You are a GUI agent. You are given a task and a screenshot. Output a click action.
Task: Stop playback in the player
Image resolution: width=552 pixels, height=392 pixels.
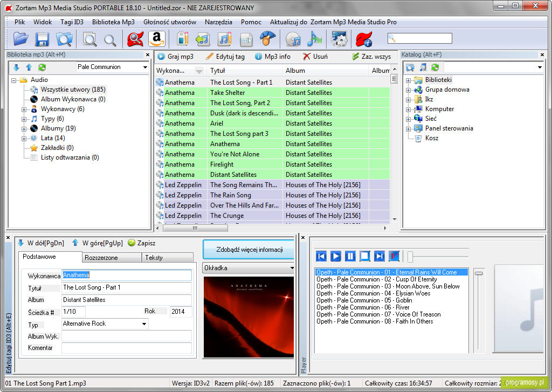click(x=365, y=256)
